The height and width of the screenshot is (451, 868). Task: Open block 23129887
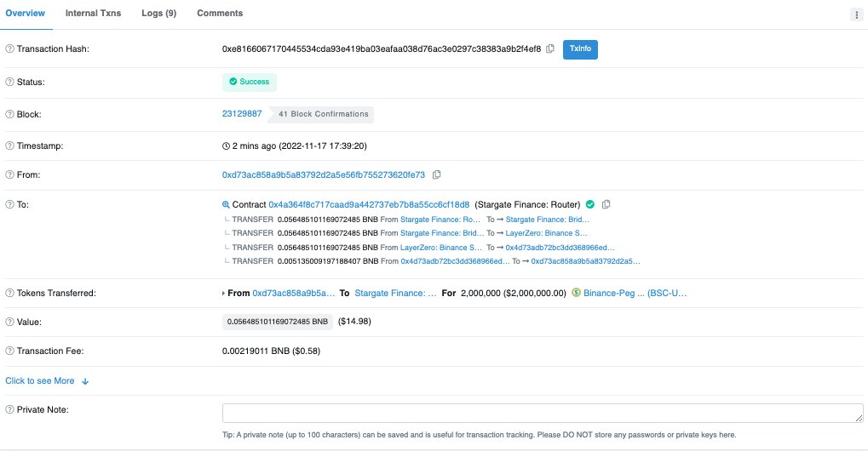[242, 114]
